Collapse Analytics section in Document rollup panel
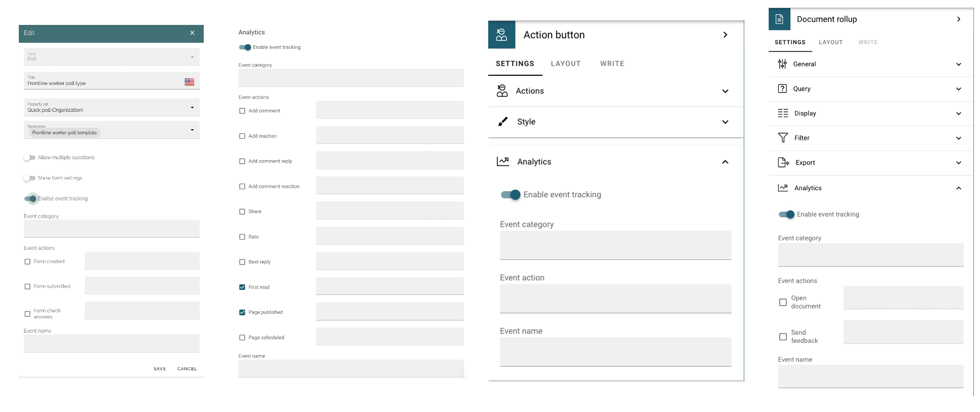The width and height of the screenshot is (980, 412). pos(959,188)
